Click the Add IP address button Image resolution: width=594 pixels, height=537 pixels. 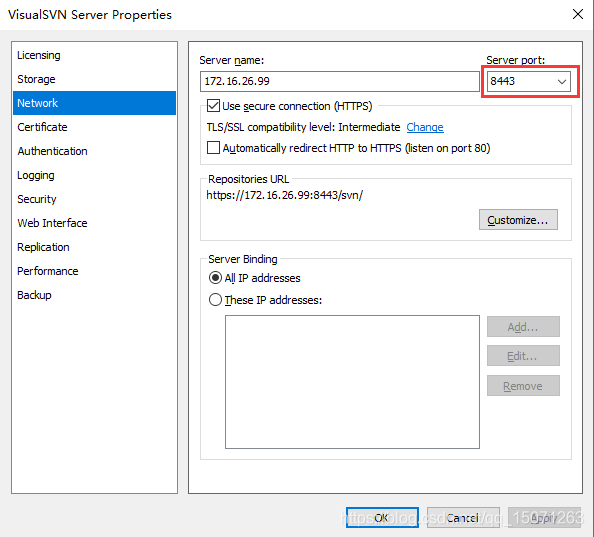(523, 327)
